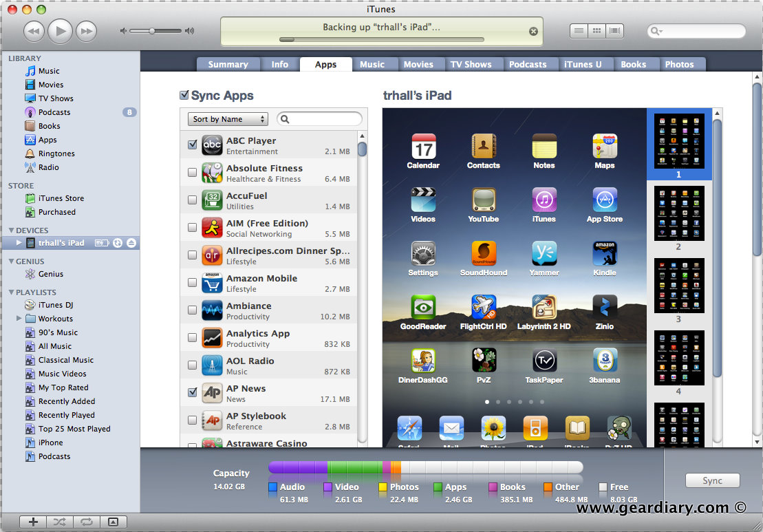Select the Maps app icon
This screenshot has width=763, height=532.
coord(605,146)
